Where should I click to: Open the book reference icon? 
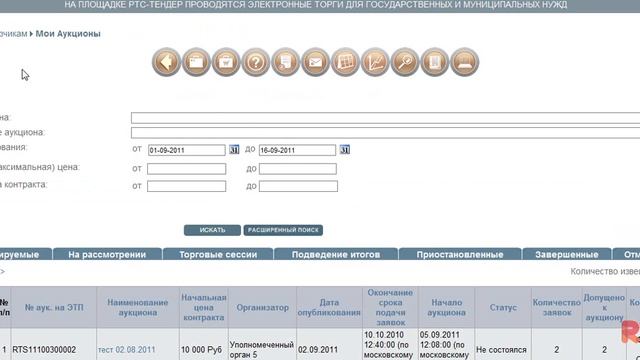click(434, 62)
